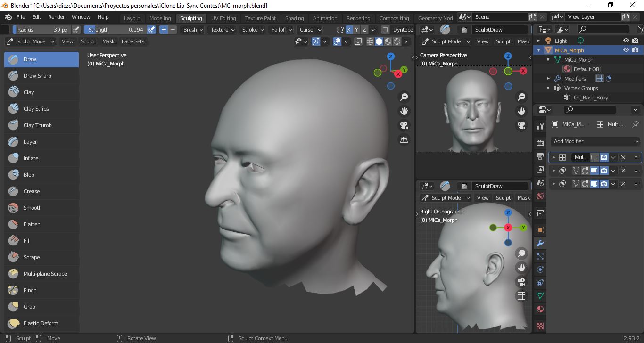
Task: Open the Stroke dropdown
Action: click(253, 30)
